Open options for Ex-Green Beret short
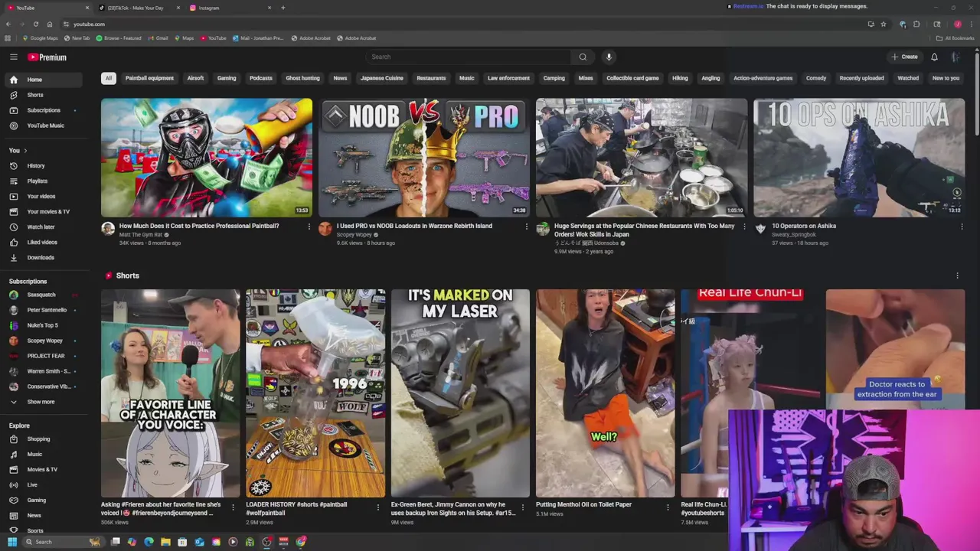 click(x=523, y=507)
